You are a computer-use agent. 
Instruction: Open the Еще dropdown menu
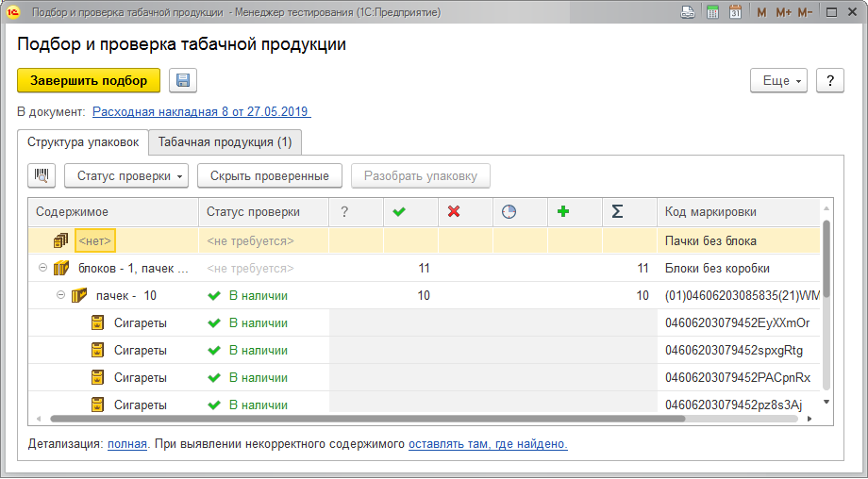(x=779, y=81)
